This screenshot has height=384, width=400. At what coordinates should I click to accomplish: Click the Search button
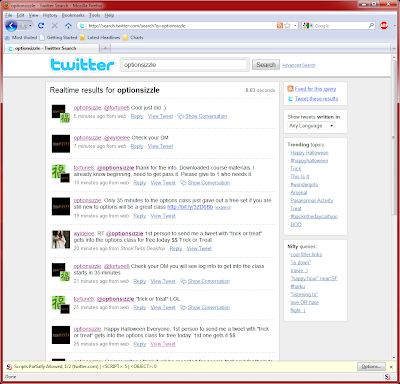[266, 65]
